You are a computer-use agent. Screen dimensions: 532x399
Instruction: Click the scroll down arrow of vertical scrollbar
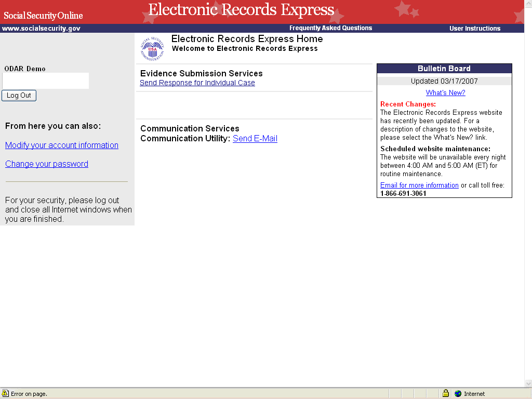point(528,383)
